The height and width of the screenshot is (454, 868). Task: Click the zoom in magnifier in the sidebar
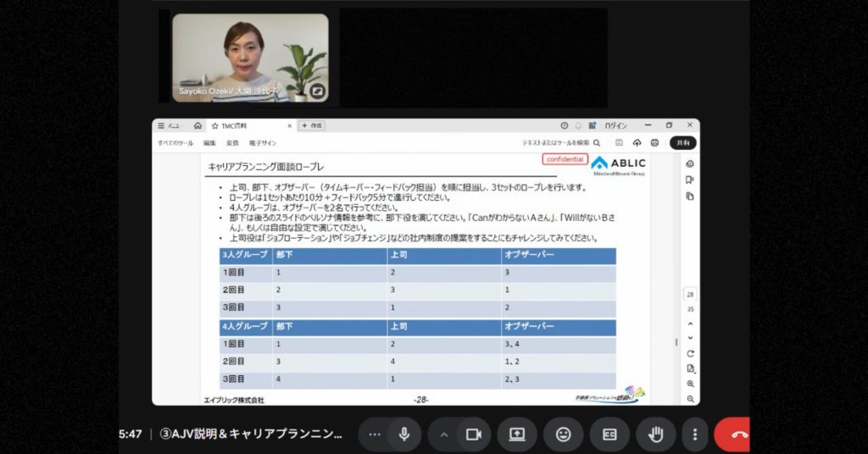pos(691,384)
